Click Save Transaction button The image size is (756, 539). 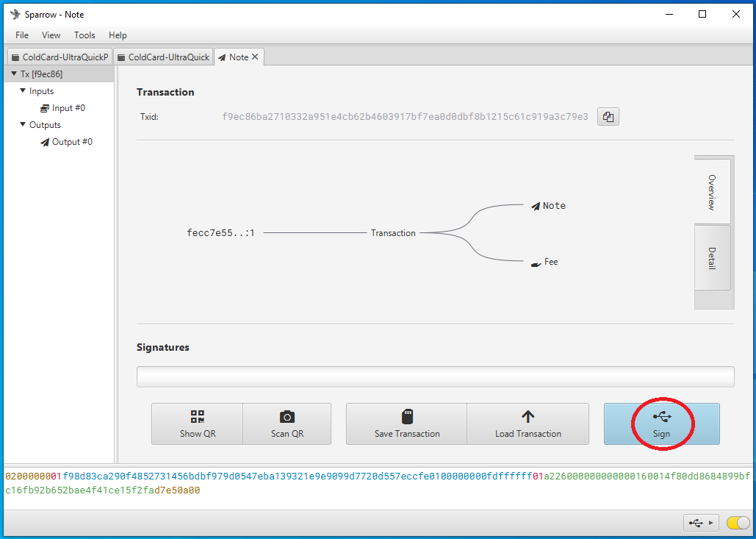click(406, 424)
